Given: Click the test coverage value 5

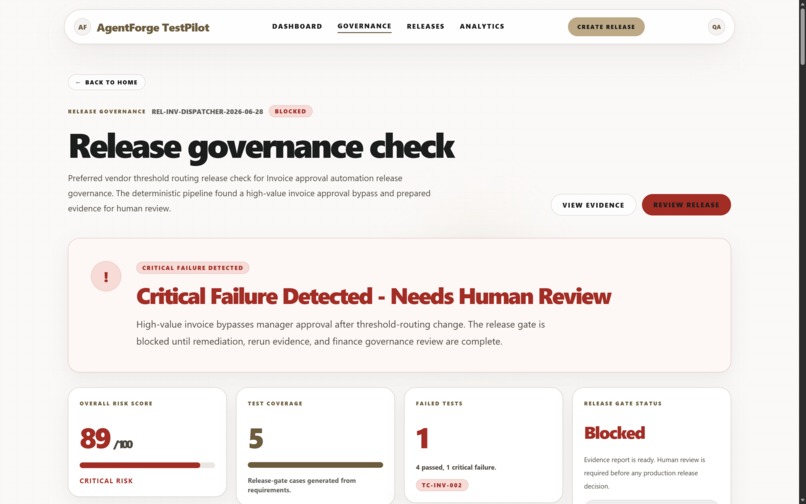Looking at the screenshot, I should point(255,439).
